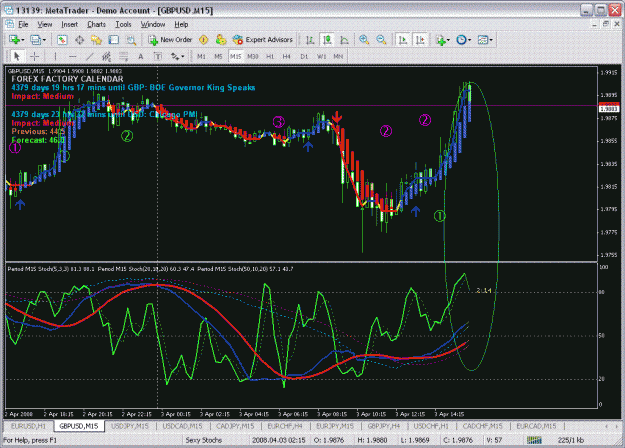This screenshot has width=625, height=448.
Task: Select the text 'A' tool
Action: click(141, 57)
